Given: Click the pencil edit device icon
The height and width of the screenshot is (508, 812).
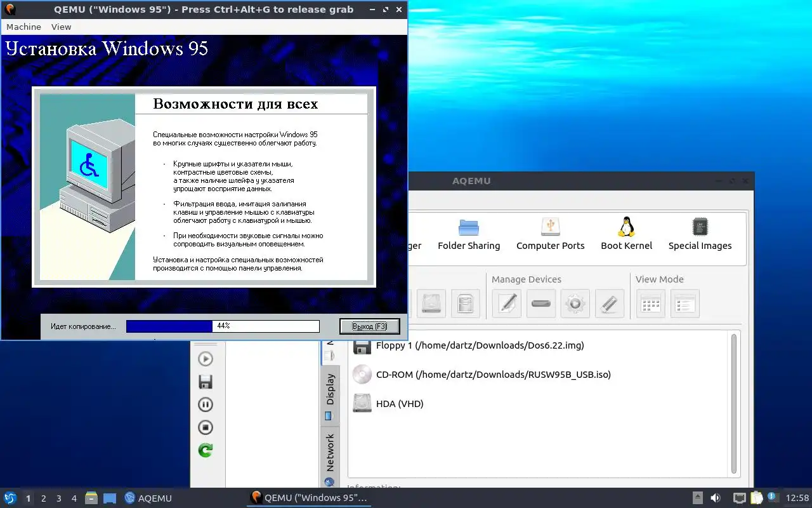Looking at the screenshot, I should coord(507,304).
